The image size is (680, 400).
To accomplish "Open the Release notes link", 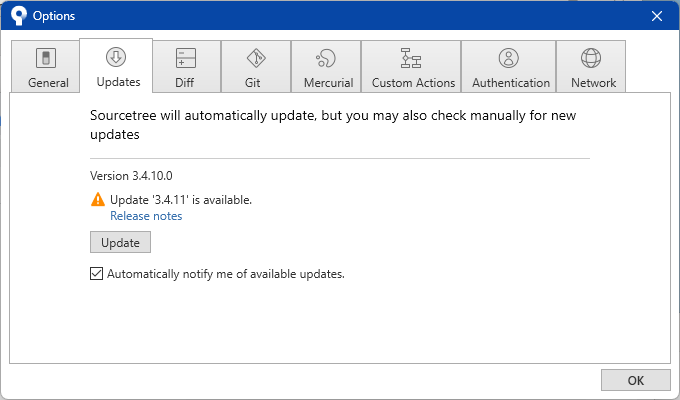I will [x=146, y=216].
